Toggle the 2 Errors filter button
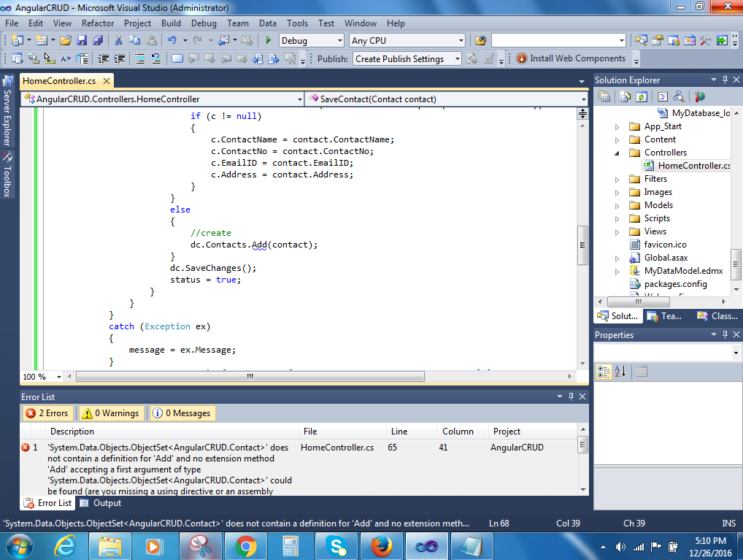This screenshot has width=743, height=560. point(48,413)
